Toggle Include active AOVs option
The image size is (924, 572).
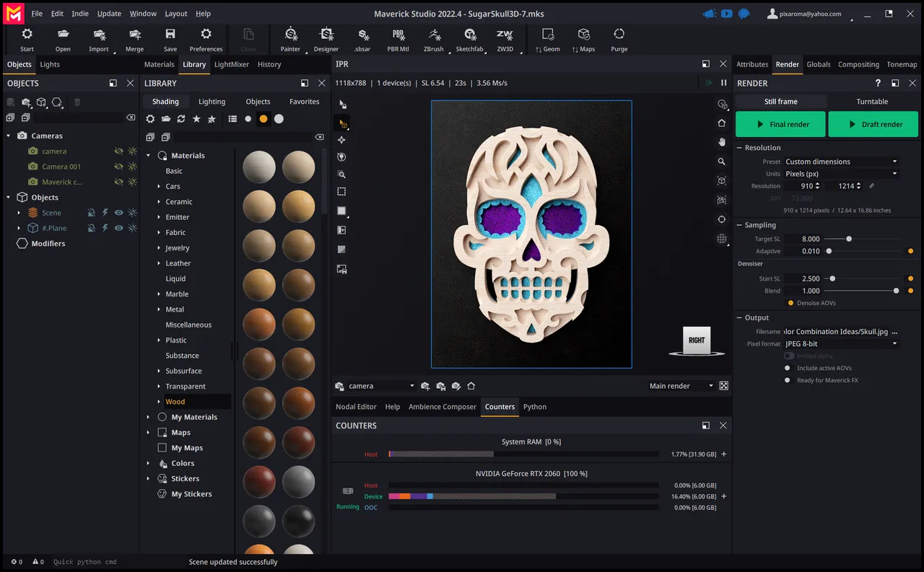[x=788, y=368]
